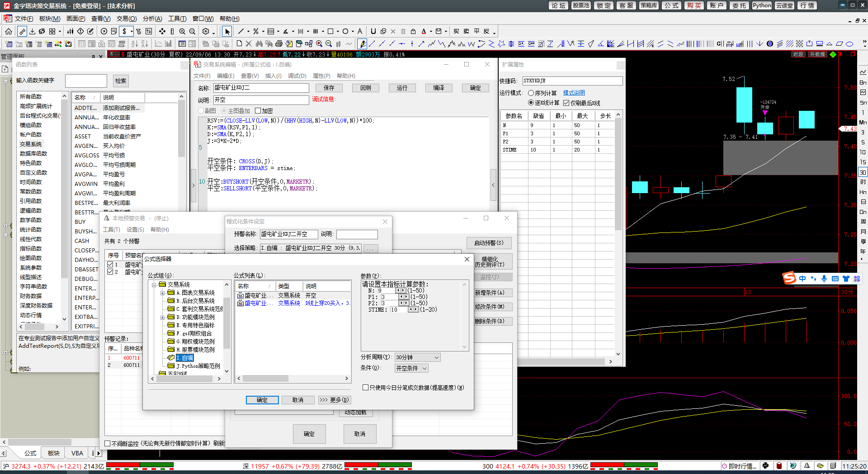Uncheck alert row 1 checkbox
Screen dimensions: 868x474
pyautogui.click(x=110, y=264)
